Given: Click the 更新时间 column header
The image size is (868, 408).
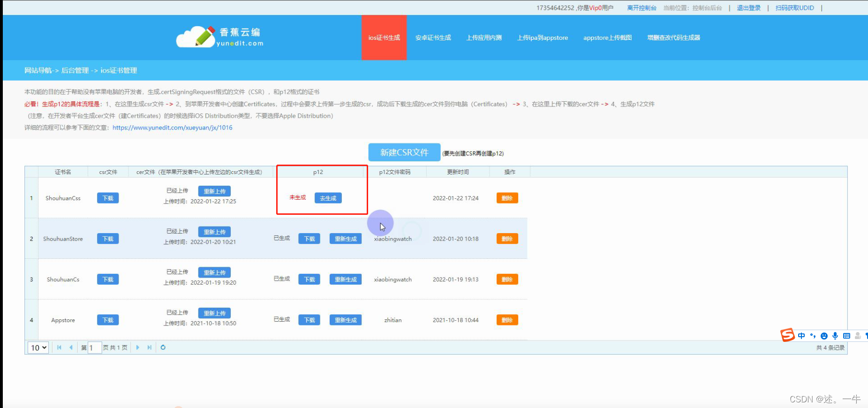Looking at the screenshot, I should pyautogui.click(x=458, y=172).
